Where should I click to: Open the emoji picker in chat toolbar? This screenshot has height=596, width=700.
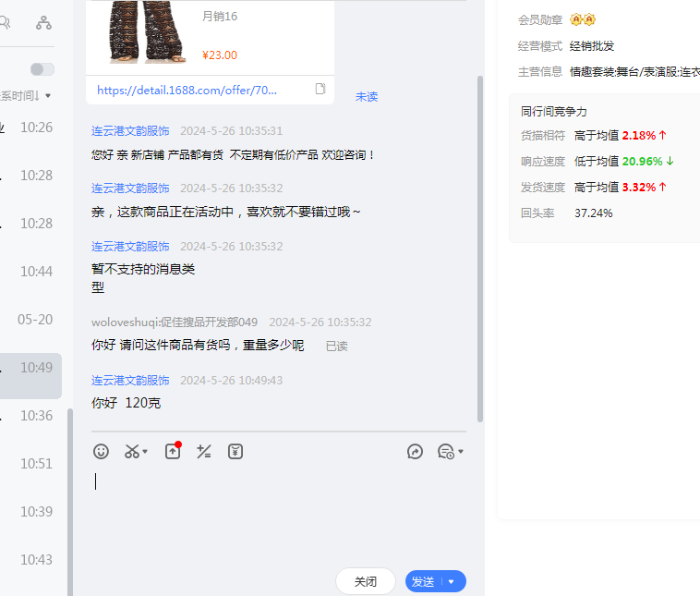(x=101, y=451)
